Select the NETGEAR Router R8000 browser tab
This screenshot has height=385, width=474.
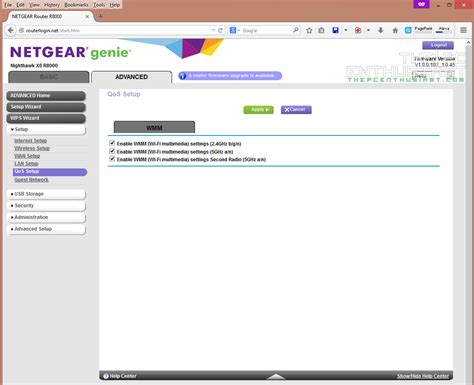point(47,16)
